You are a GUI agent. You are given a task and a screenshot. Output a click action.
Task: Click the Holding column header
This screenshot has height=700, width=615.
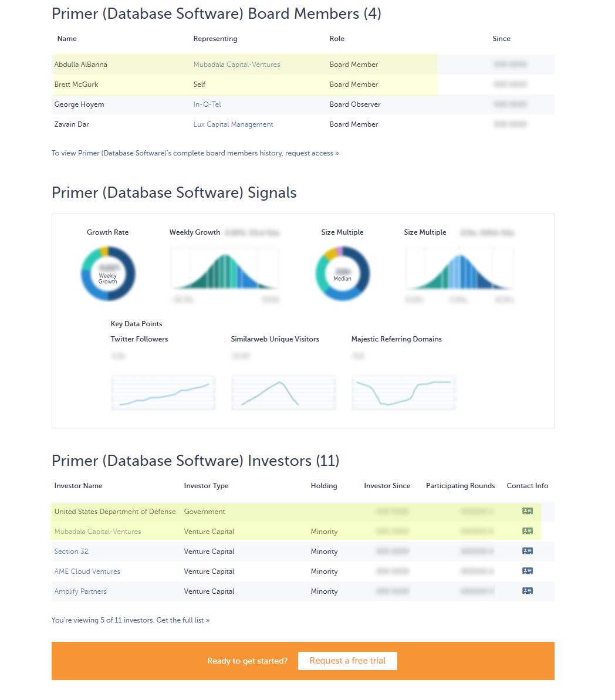pyautogui.click(x=325, y=486)
